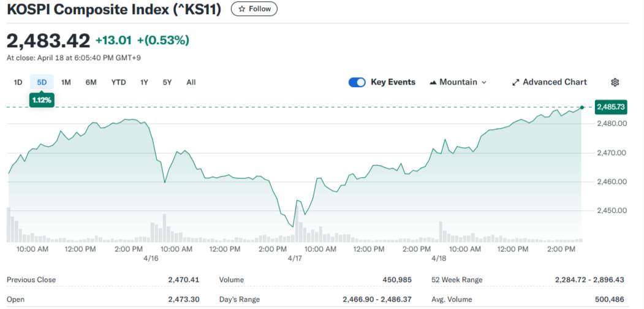The image size is (644, 309).
Task: Click the 2,450.00 y-axis label
Action: pyautogui.click(x=612, y=211)
